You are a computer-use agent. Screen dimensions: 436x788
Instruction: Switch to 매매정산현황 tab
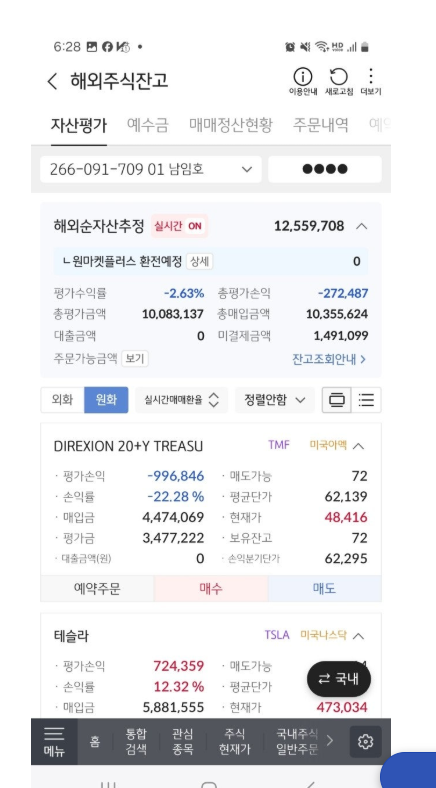click(231, 125)
